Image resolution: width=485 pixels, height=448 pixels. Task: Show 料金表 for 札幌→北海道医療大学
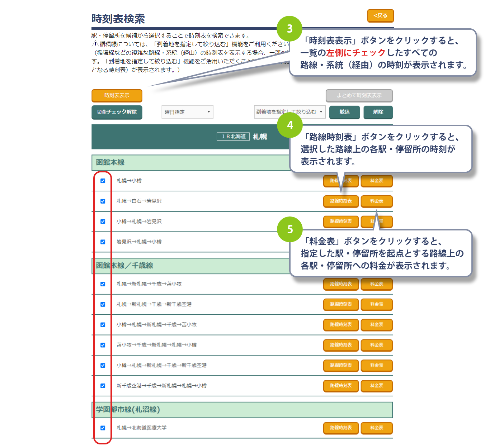[377, 428]
